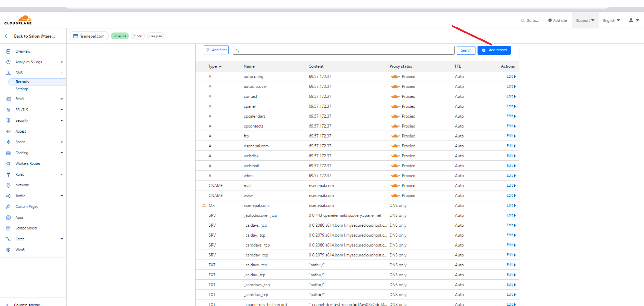Viewport: 644px width, 306px height.
Task: Click the warning icon on MX record
Action: (204, 205)
